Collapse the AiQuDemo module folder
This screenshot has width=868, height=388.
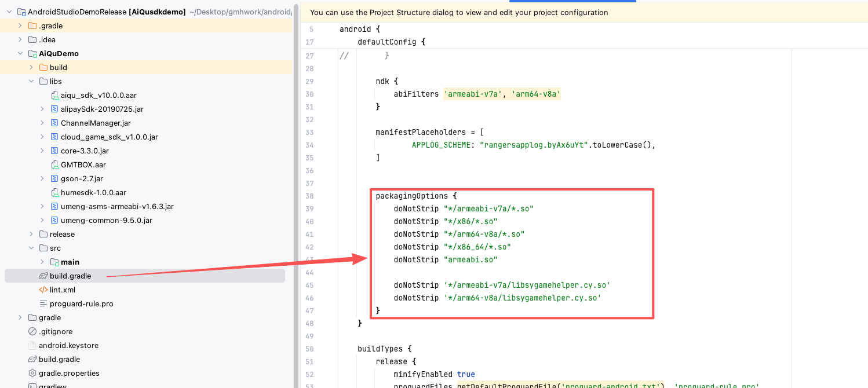[20, 53]
